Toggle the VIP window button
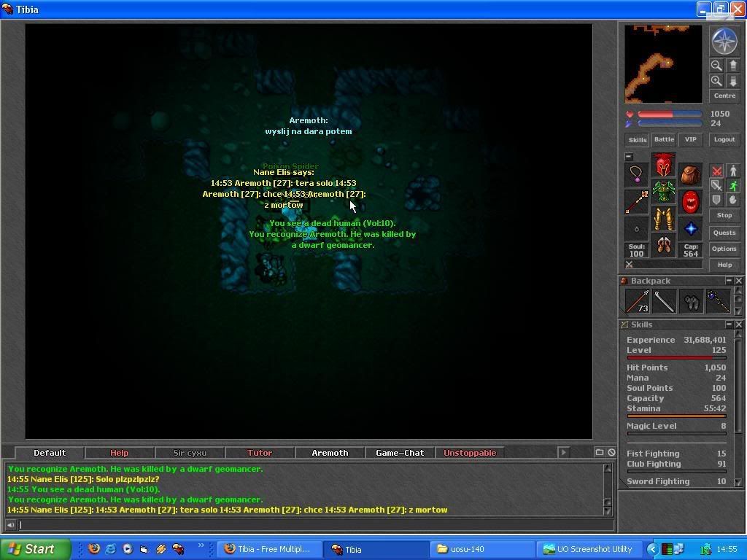 pyautogui.click(x=690, y=139)
